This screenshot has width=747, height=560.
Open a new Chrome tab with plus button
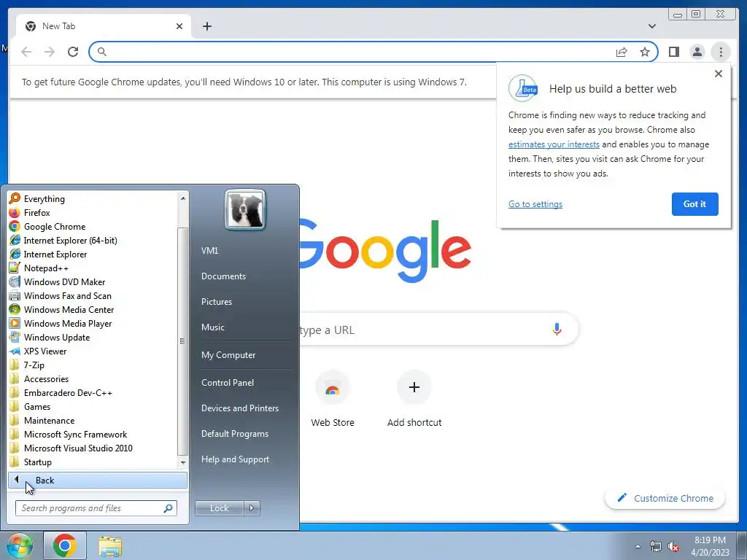206,26
